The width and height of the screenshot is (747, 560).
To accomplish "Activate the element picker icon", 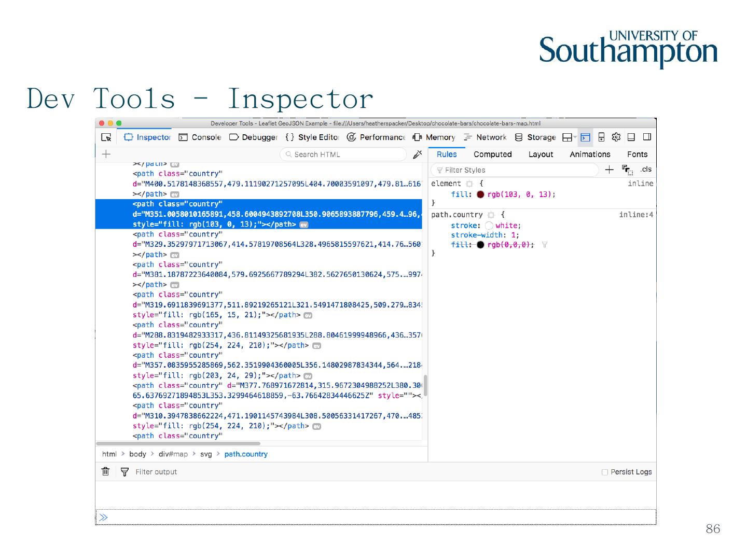I will (106, 137).
